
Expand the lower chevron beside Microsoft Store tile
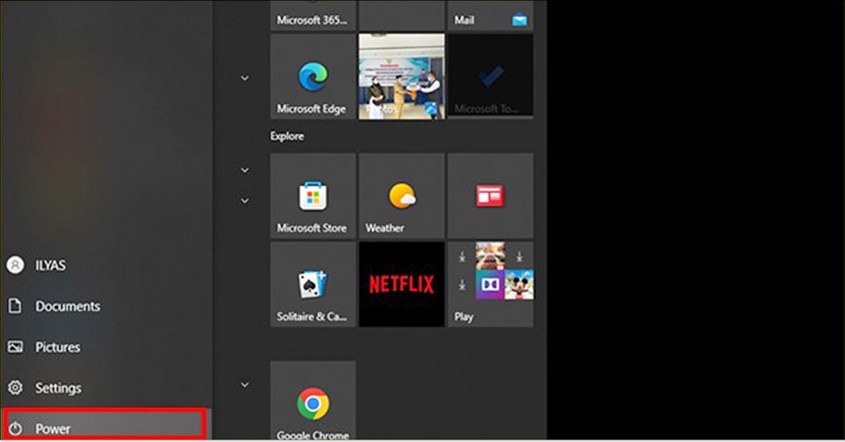coord(245,201)
